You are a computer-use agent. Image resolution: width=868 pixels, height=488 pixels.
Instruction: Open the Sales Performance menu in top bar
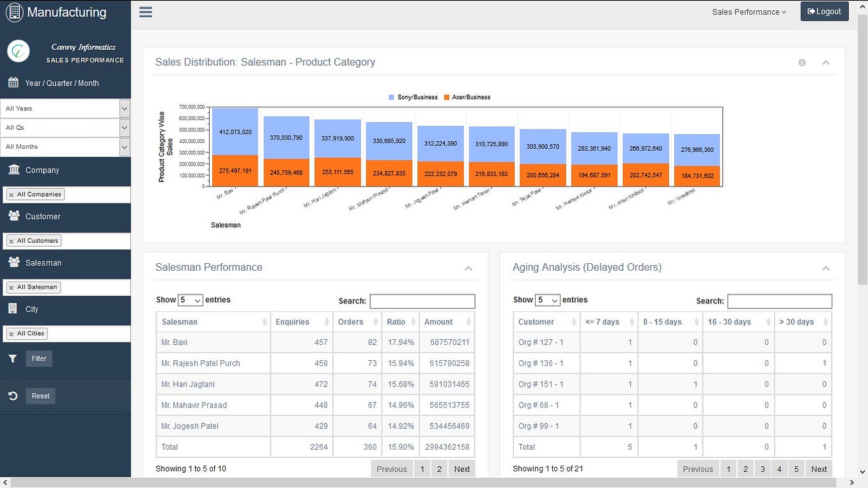(748, 11)
